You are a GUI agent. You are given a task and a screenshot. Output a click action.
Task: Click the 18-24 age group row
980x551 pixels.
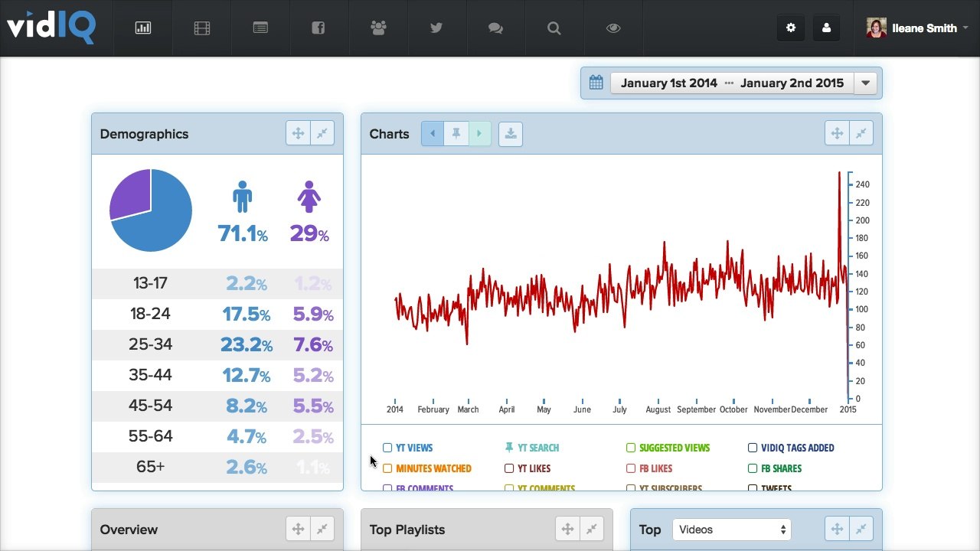217,314
